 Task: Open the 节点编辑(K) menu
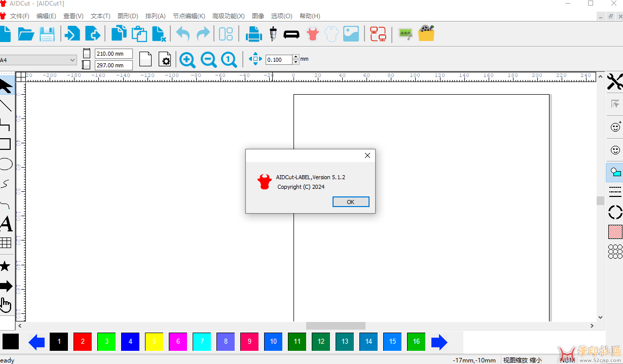click(x=189, y=16)
